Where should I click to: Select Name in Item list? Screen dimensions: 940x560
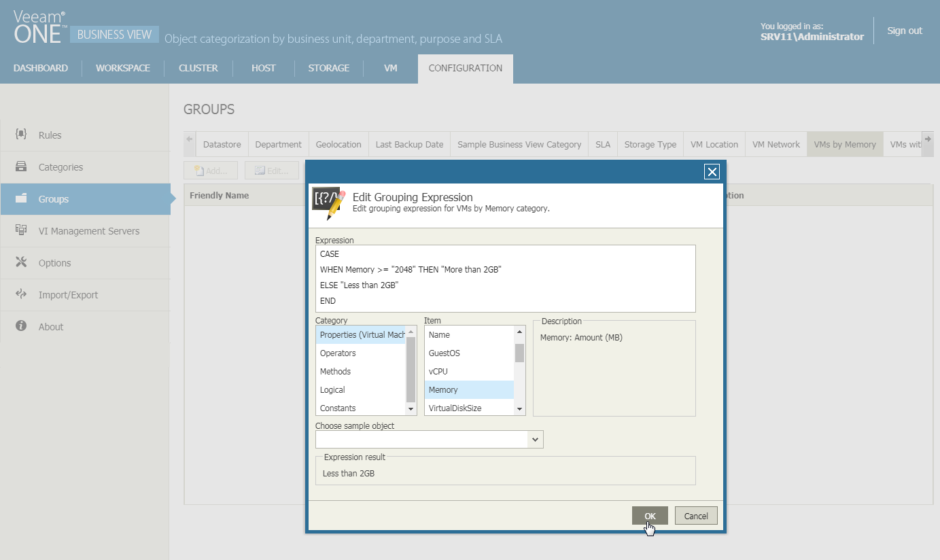coord(470,334)
